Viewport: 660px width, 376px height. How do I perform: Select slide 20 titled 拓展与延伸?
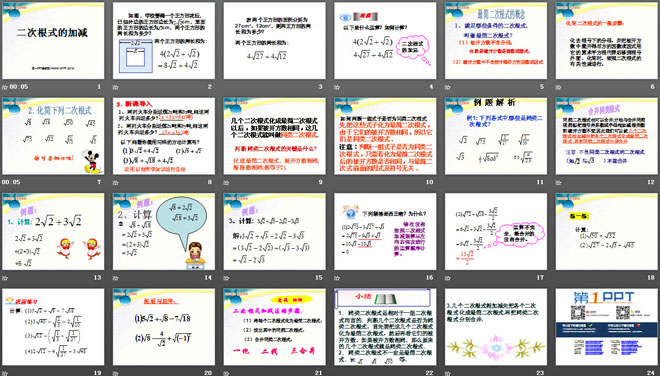(164, 327)
